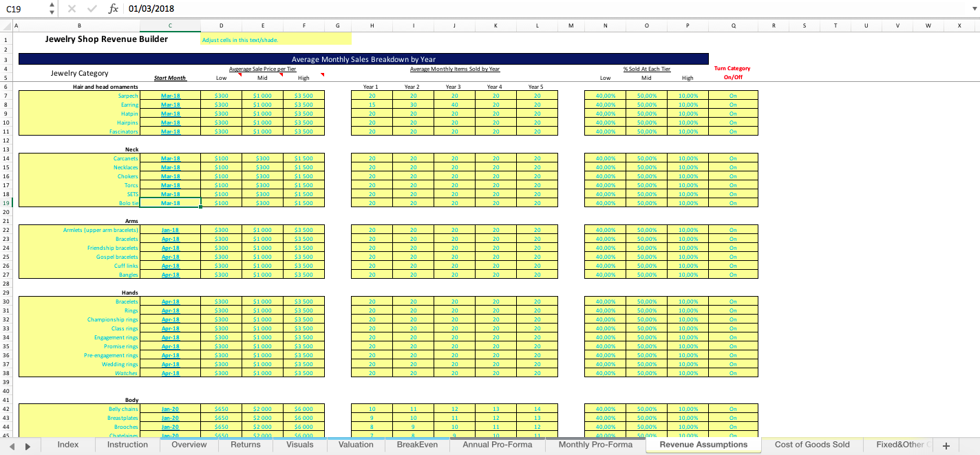The width and height of the screenshot is (980, 455).
Task: Click the Apr-18 link for Watches
Action: coord(169,372)
